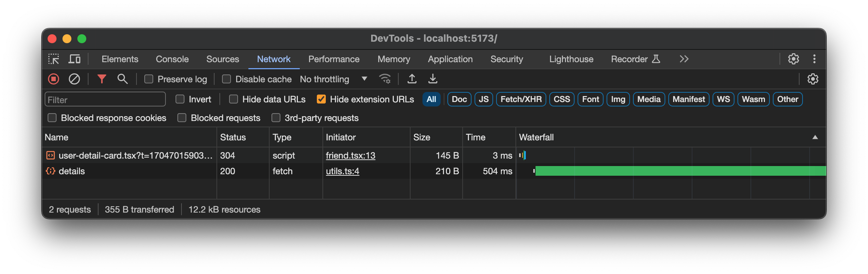Screen dimensions: 868x274
Task: Open the Application tab
Action: [450, 59]
